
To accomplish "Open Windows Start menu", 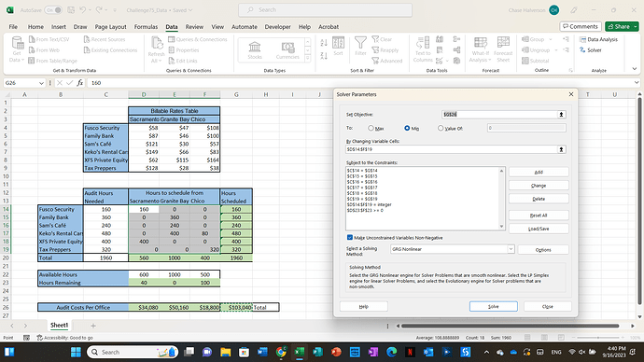I will click(x=76, y=352).
